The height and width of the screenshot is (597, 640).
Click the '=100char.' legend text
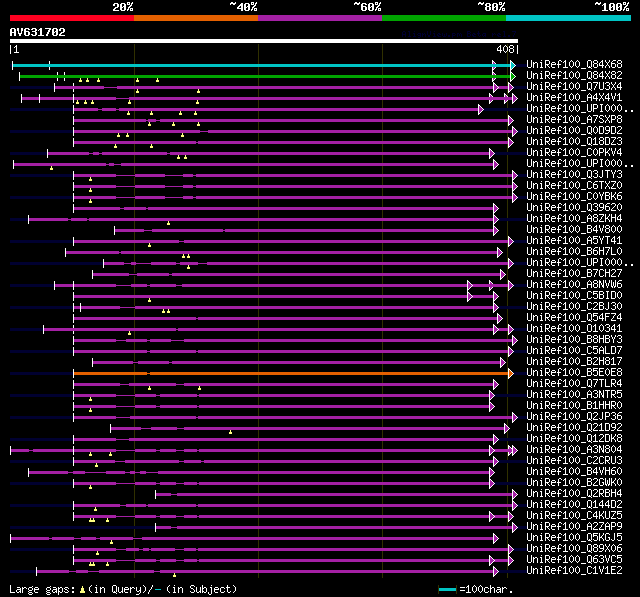pos(486,590)
